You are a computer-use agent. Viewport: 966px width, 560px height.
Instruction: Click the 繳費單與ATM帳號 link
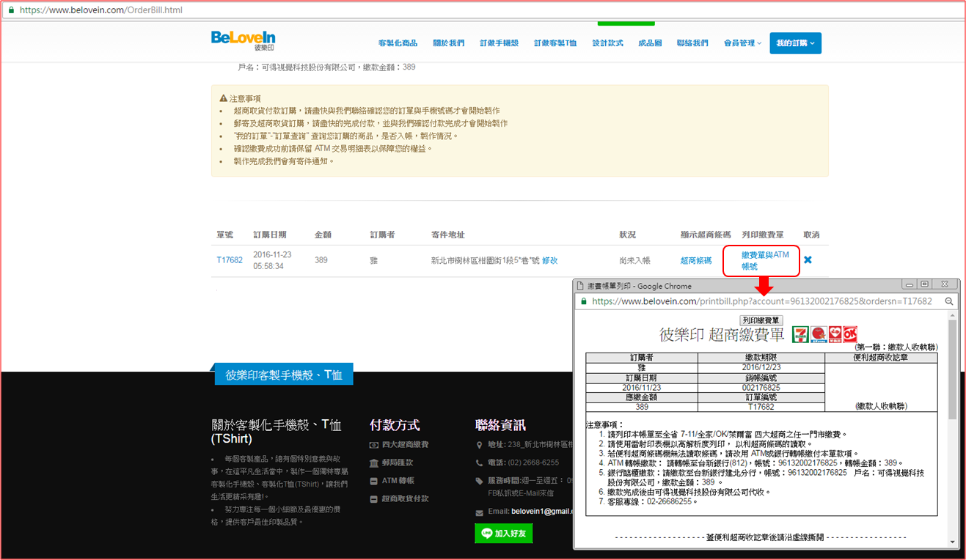pos(765,260)
